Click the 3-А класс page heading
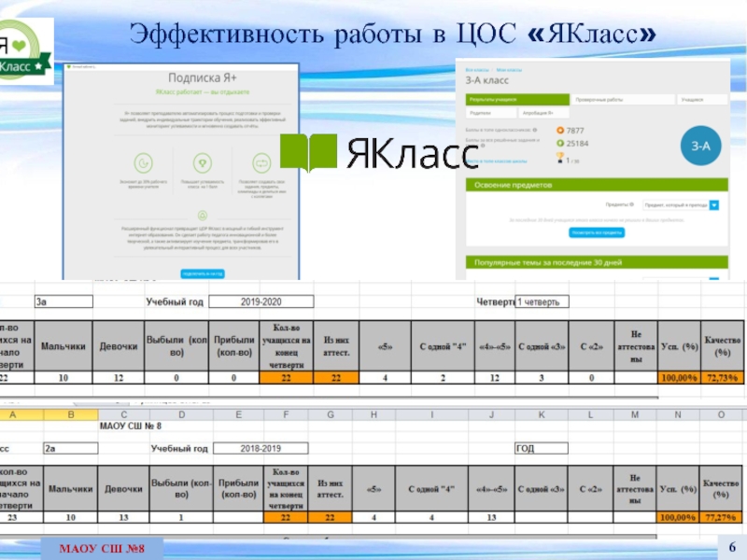This screenshot has width=747, height=560. [x=486, y=80]
